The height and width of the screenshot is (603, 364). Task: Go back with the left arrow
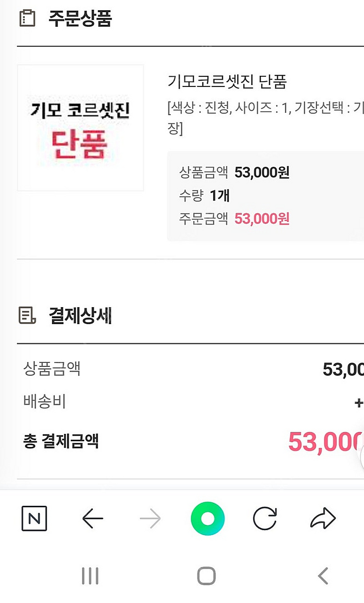pyautogui.click(x=93, y=519)
